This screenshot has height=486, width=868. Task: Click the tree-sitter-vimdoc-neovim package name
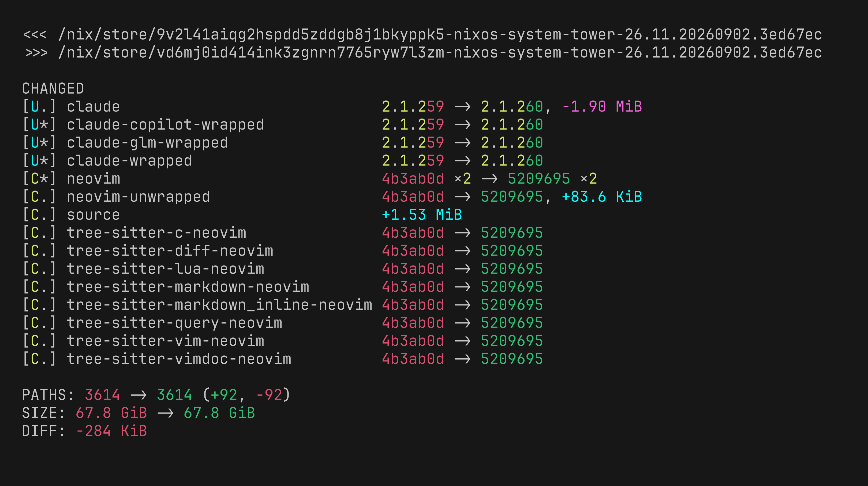tap(179, 359)
